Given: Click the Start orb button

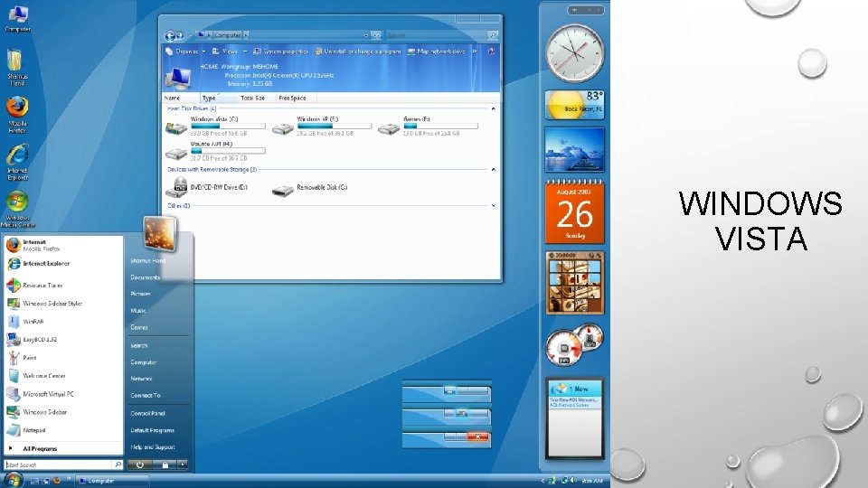Looking at the screenshot, I should pyautogui.click(x=13, y=480).
